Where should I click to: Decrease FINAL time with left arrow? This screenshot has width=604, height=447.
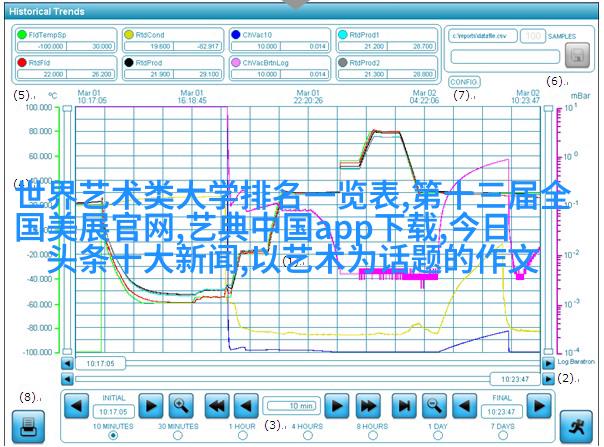click(464, 405)
